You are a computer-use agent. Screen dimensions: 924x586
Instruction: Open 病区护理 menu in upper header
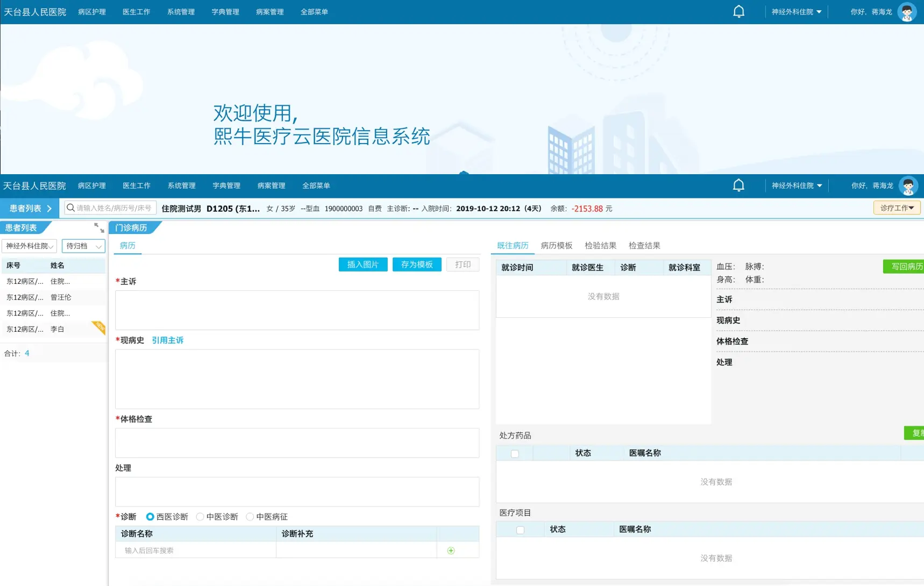point(92,12)
